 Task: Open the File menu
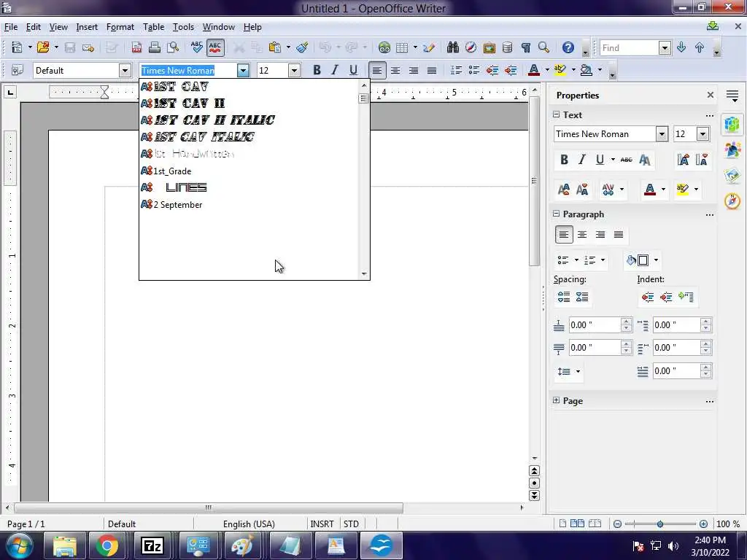click(x=10, y=27)
